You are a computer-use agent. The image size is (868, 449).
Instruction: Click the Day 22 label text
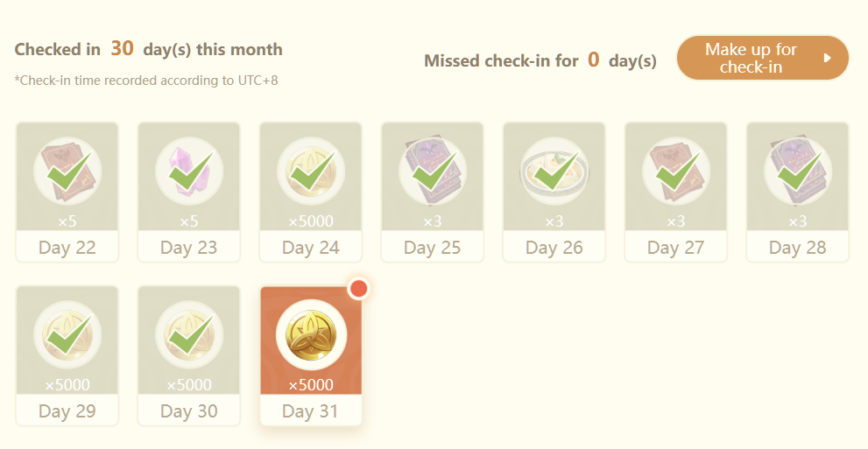click(x=67, y=248)
